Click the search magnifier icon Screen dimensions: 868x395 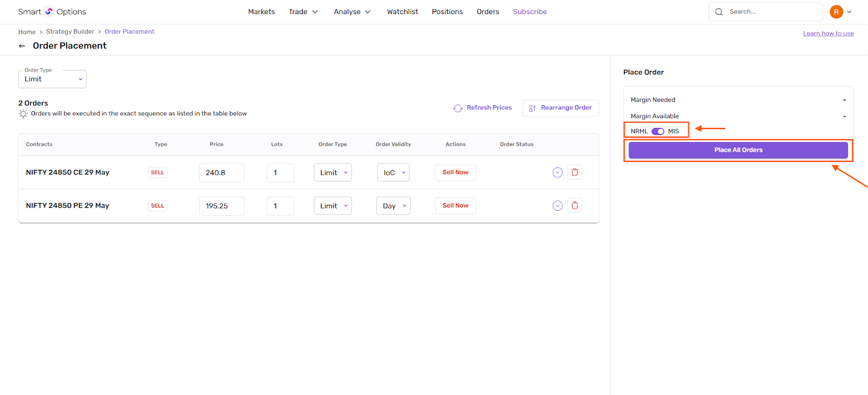[719, 12]
